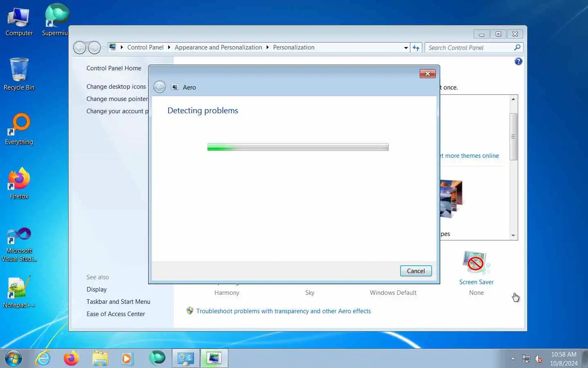Open Notepad++ desktop shortcut
The width and height of the screenshot is (588, 368).
(19, 292)
